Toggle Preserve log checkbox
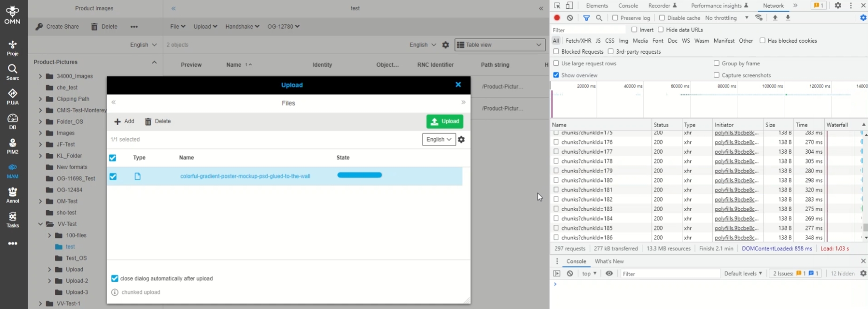 pyautogui.click(x=615, y=18)
